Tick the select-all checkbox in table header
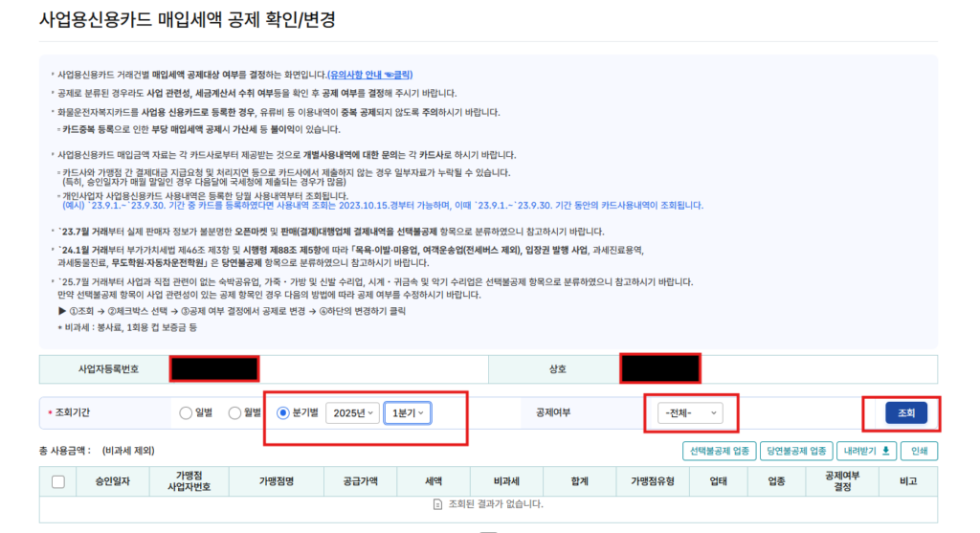 [x=58, y=481]
